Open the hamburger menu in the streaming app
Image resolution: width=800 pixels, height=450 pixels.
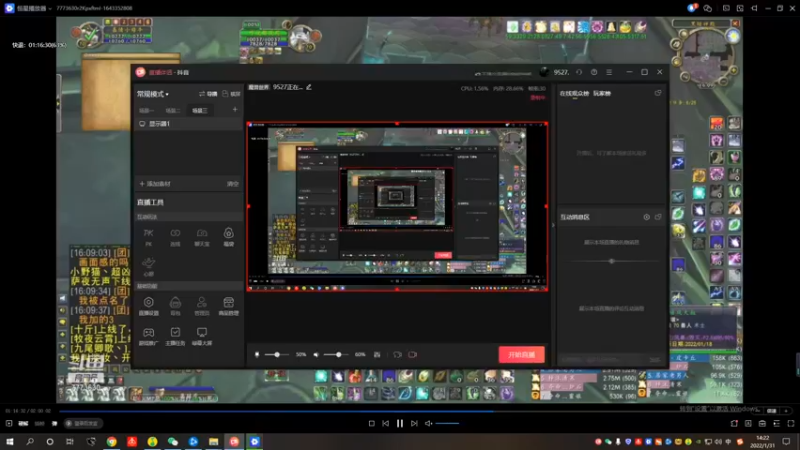(609, 72)
